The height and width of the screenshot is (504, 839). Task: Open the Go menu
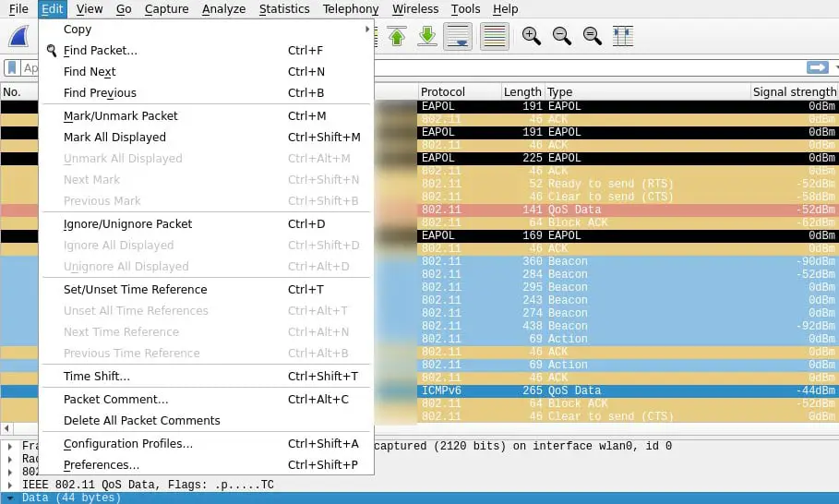[124, 9]
